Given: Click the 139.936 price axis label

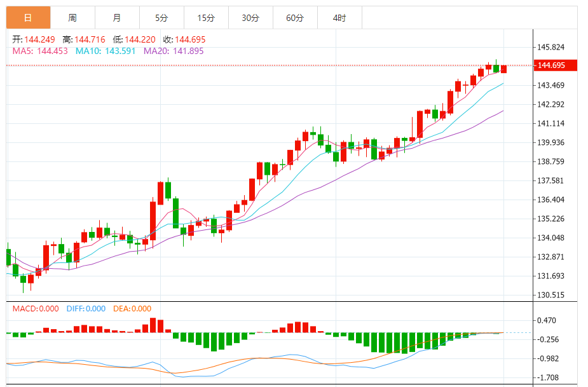Looking at the screenshot, I should coord(550,142).
